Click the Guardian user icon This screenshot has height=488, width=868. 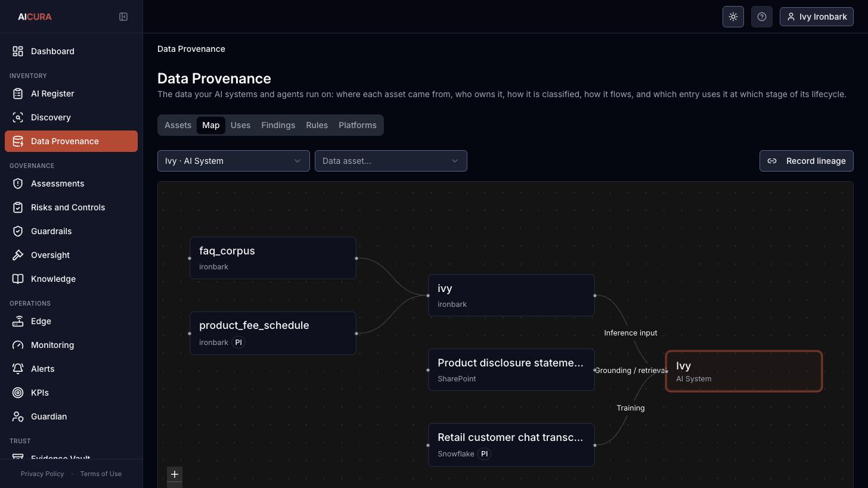pos(18,416)
